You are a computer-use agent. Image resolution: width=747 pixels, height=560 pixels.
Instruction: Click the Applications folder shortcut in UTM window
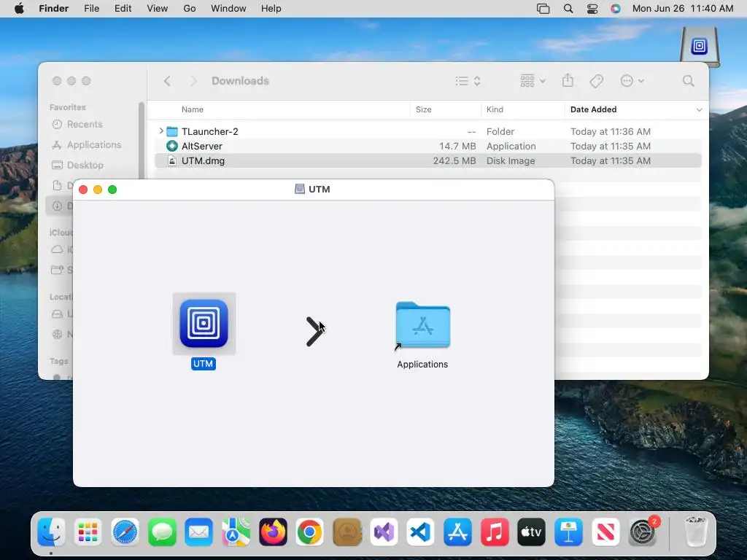tap(422, 326)
